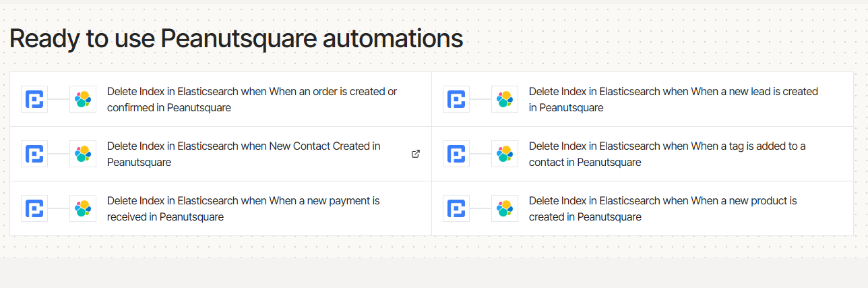This screenshot has width=868, height=288.
Task: Click Elasticsearch icon in new lead row
Action: 505,99
